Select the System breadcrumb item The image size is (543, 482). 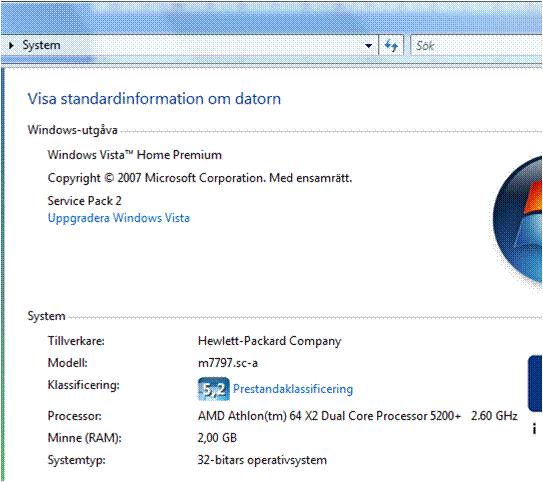coord(41,45)
